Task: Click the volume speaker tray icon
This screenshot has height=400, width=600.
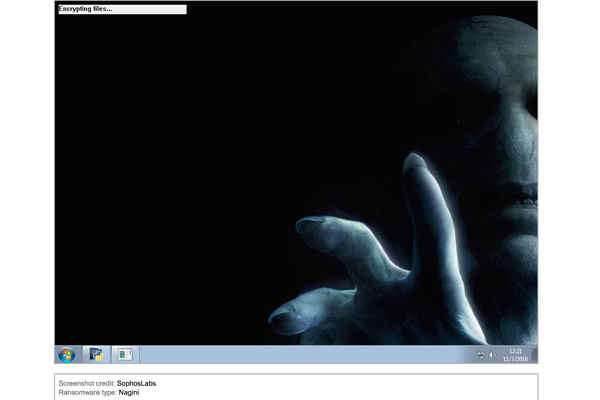Action: 492,355
